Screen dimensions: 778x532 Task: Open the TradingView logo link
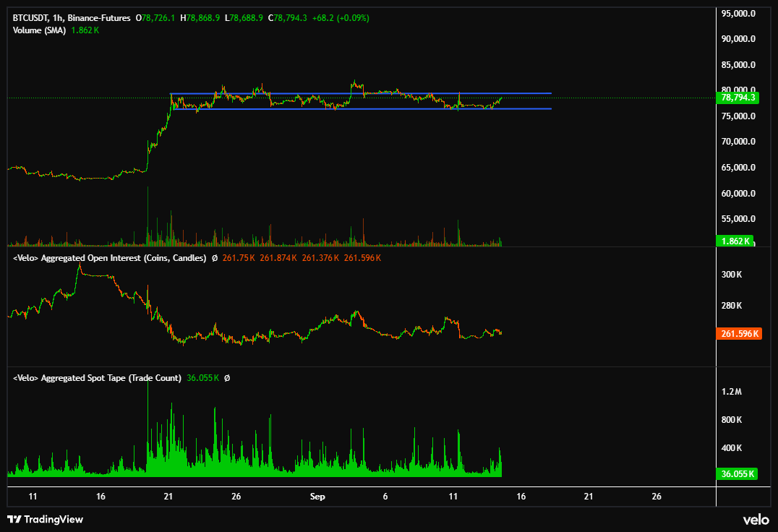[x=45, y=519]
